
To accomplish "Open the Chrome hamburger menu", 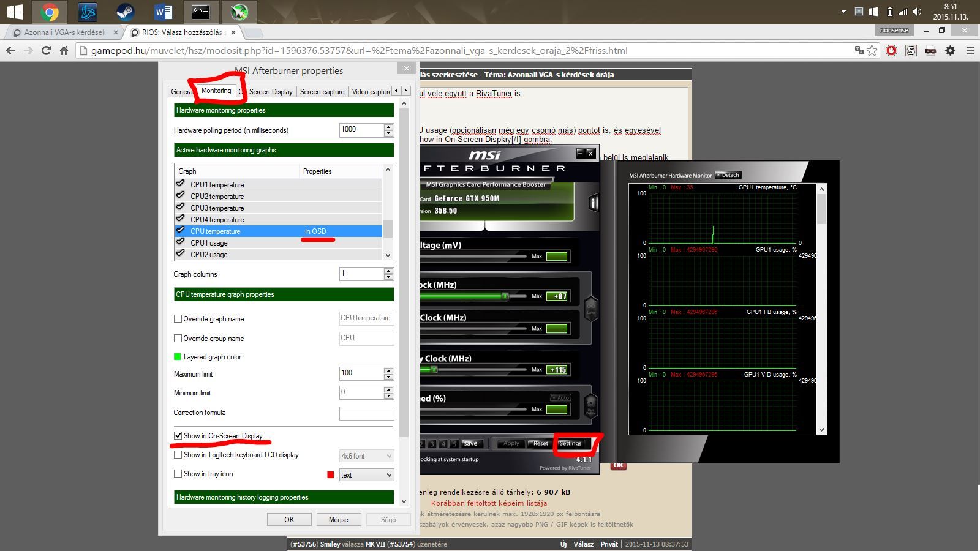I will click(970, 51).
